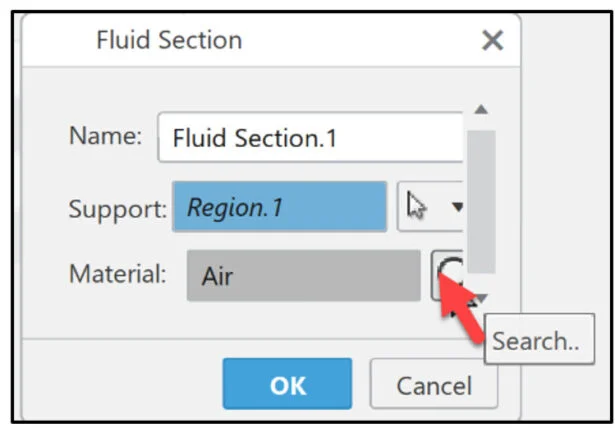Close the Fluid Section dialog
Viewport: 615px width, 428px height.
(492, 41)
